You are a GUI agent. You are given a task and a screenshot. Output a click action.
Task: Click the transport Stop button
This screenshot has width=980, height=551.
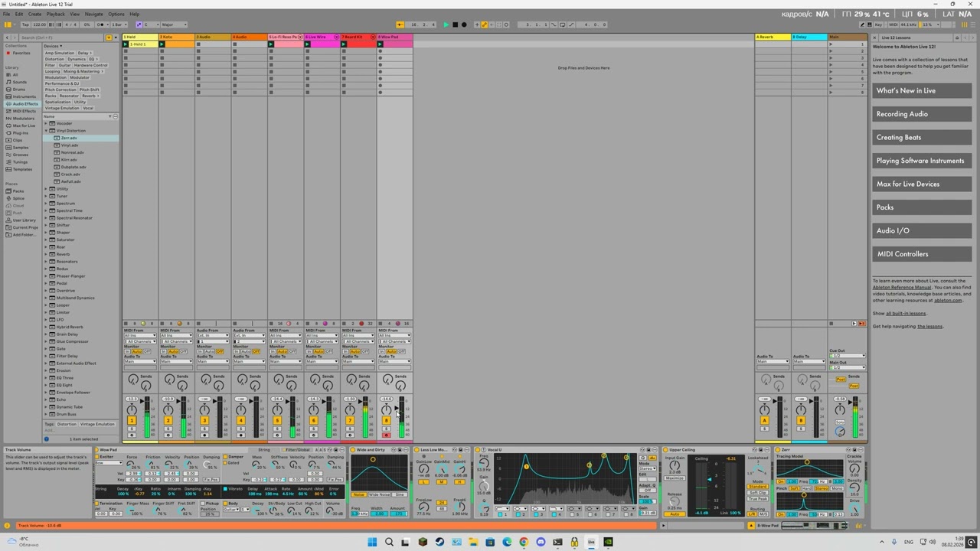pos(455,24)
